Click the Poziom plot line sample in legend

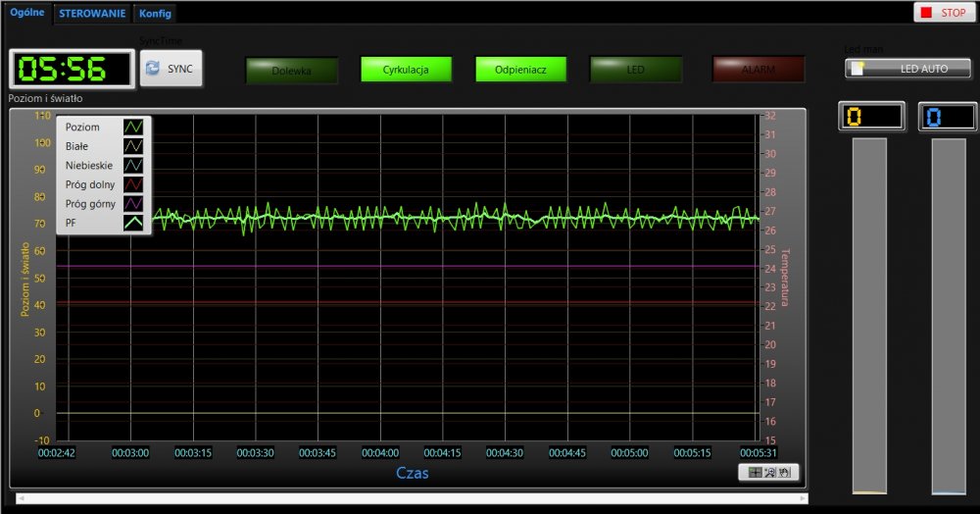coord(132,128)
